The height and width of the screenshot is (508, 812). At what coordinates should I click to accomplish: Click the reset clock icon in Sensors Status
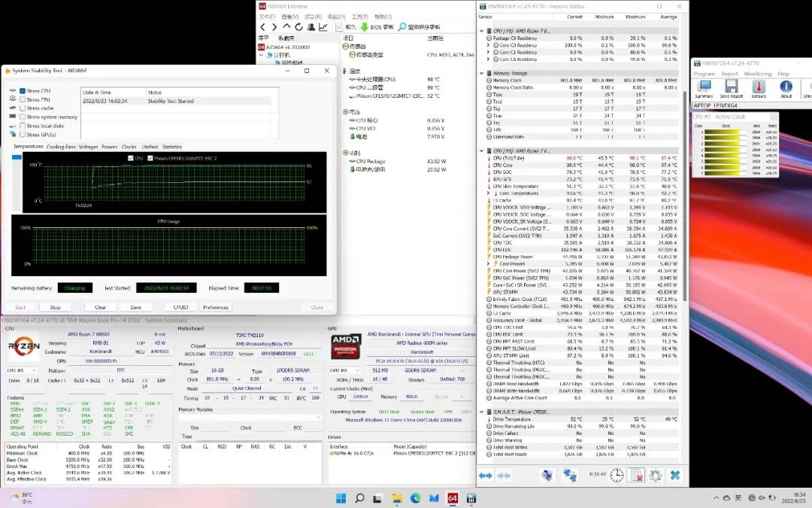tap(617, 475)
